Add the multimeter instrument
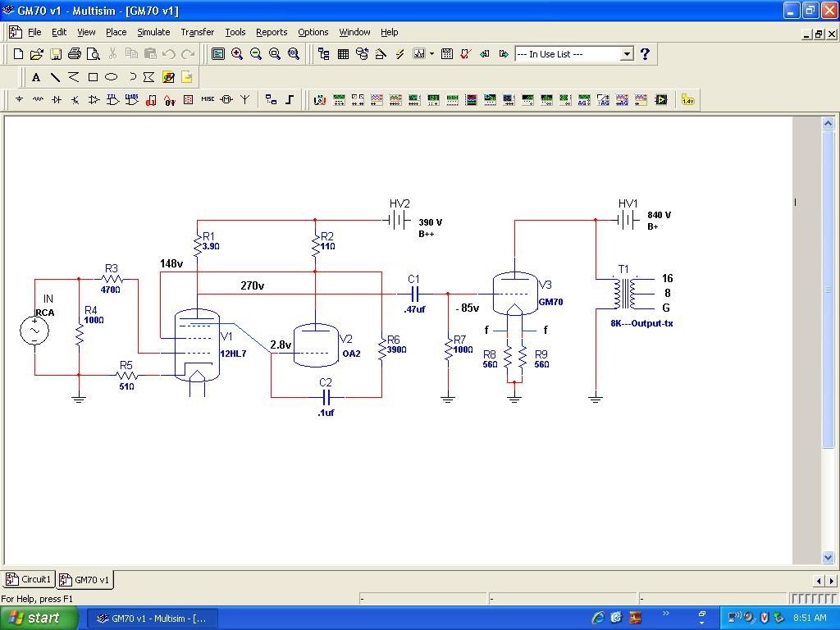Viewport: 840px width, 630px height. [x=320, y=99]
